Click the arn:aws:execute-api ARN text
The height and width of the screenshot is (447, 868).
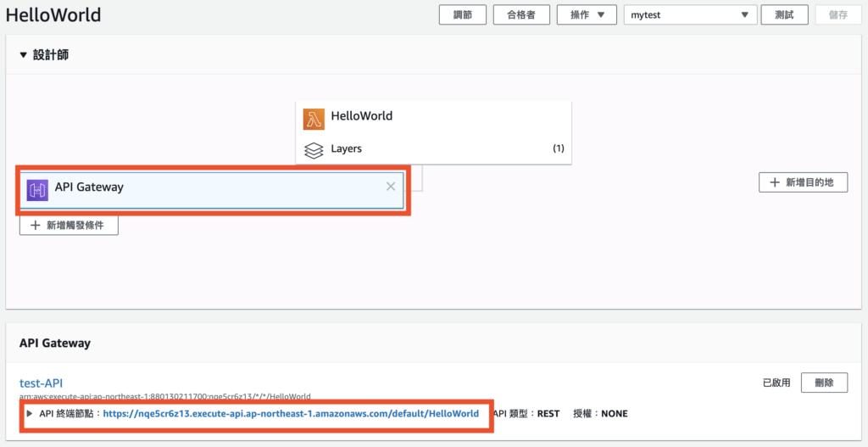(165, 397)
